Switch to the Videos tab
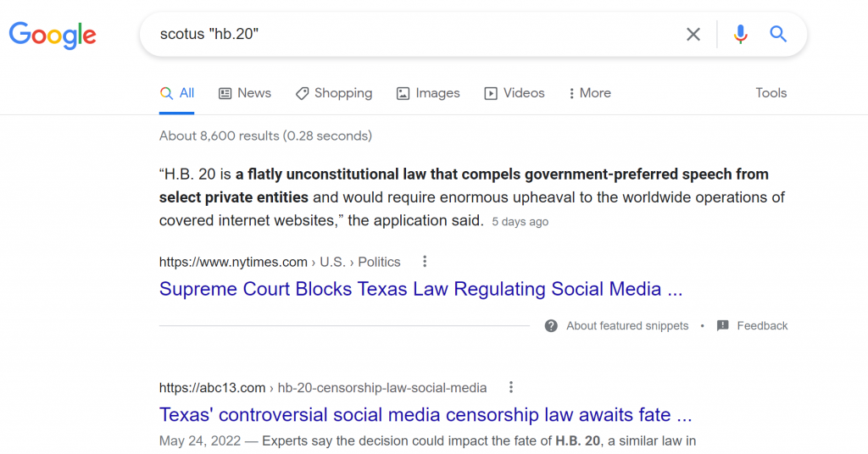Image resolution: width=868 pixels, height=454 pixels. (515, 93)
